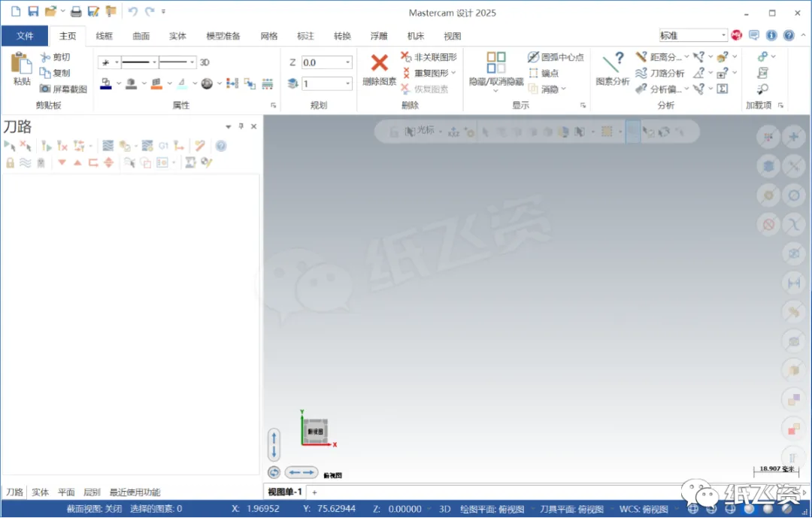This screenshot has height=518, width=812.
Task: Click 圆弧中心点 display option
Action: click(x=556, y=57)
